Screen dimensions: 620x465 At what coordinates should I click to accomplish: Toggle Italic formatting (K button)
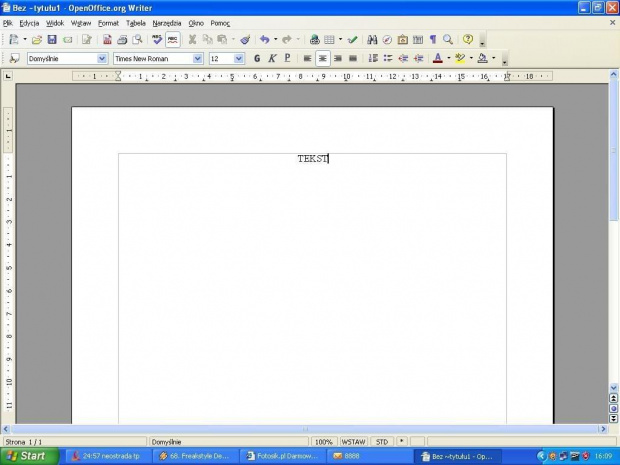tap(272, 58)
